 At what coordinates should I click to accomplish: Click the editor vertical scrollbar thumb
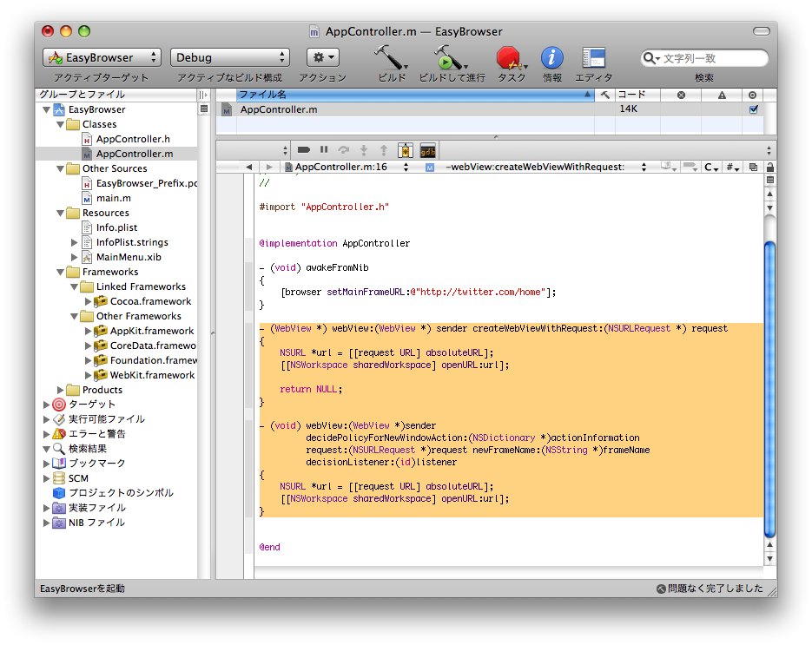tap(770, 389)
